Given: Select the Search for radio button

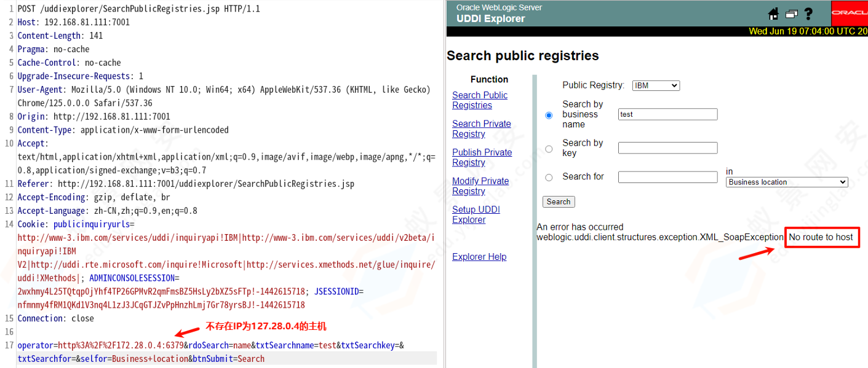Looking at the screenshot, I should pos(549,177).
